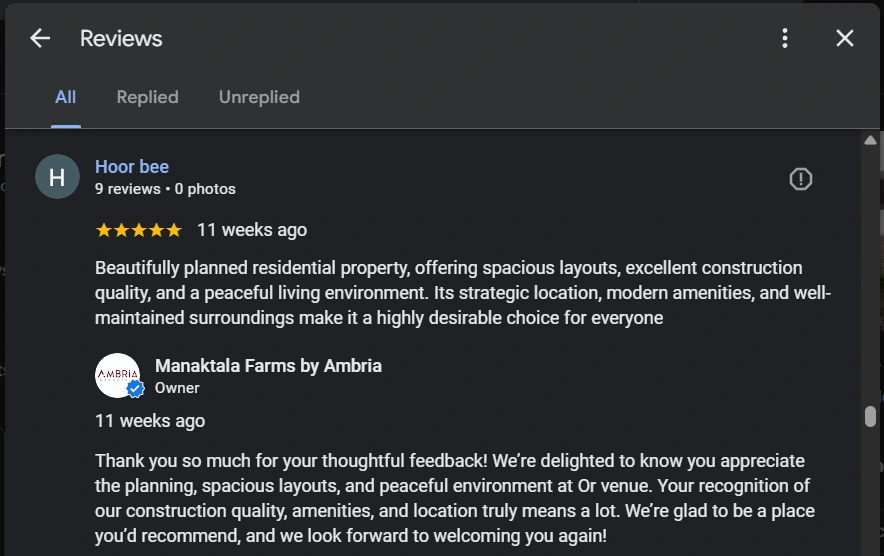Image resolution: width=884 pixels, height=556 pixels.
Task: Click the Ambria owner logo
Action: point(116,375)
